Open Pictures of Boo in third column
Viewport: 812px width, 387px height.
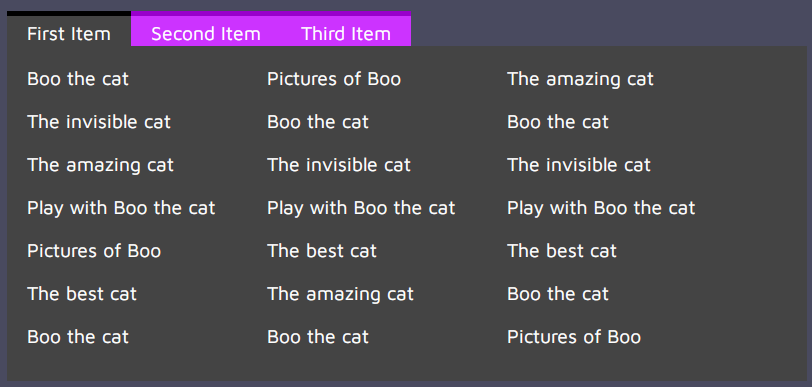point(574,337)
